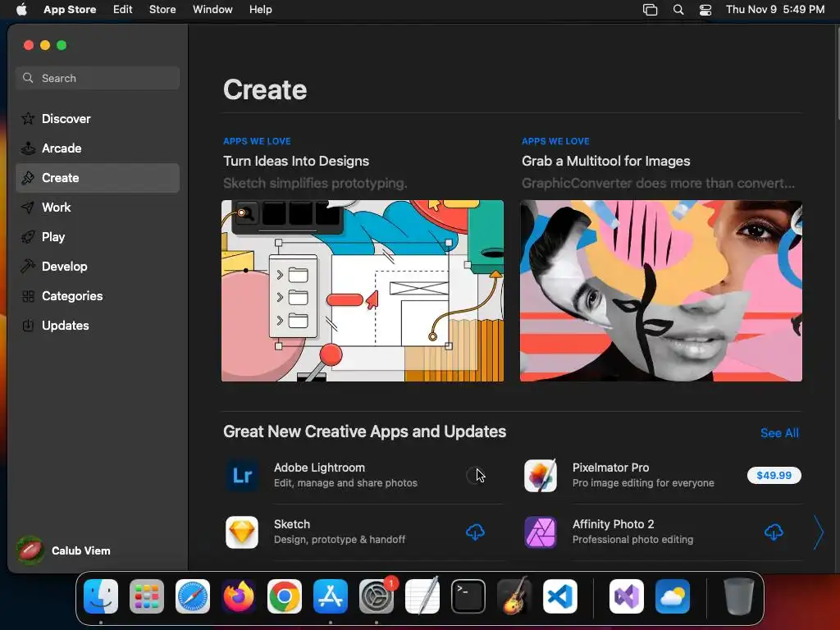The height and width of the screenshot is (630, 840).
Task: Open the Adobe Lightroom app icon
Action: coord(242,475)
